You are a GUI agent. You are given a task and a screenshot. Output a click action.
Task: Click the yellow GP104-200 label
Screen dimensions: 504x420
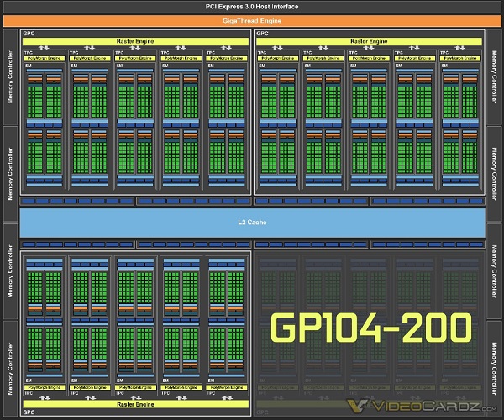pos(371,328)
